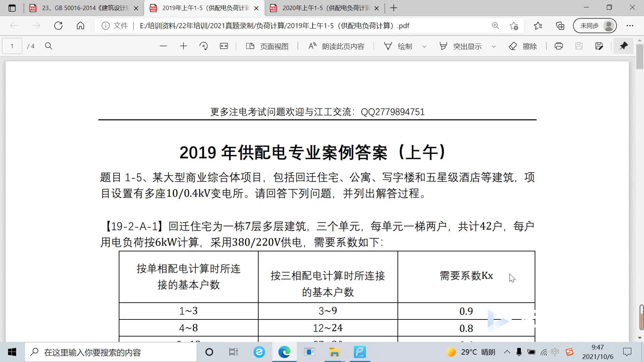The width and height of the screenshot is (644, 362).
Task: Click the save as icon
Action: pos(599,46)
